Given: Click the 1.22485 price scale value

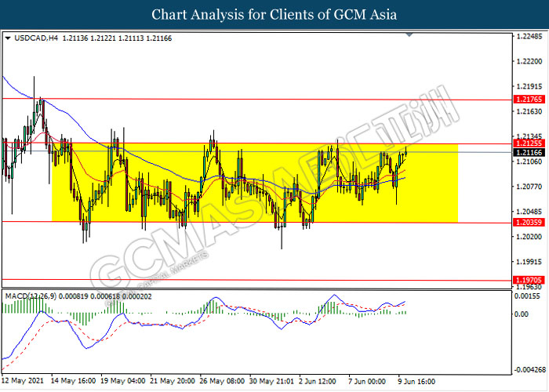Looking at the screenshot, I should (x=529, y=36).
